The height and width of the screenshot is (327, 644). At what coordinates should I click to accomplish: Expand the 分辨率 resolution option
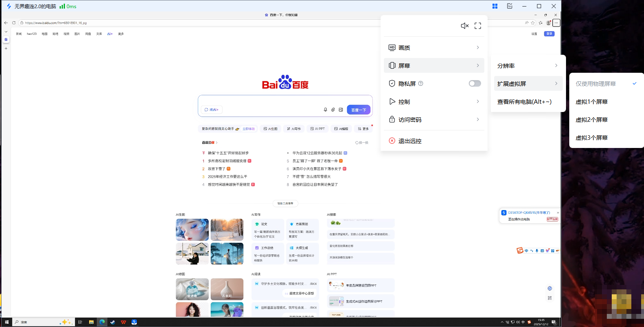click(528, 65)
